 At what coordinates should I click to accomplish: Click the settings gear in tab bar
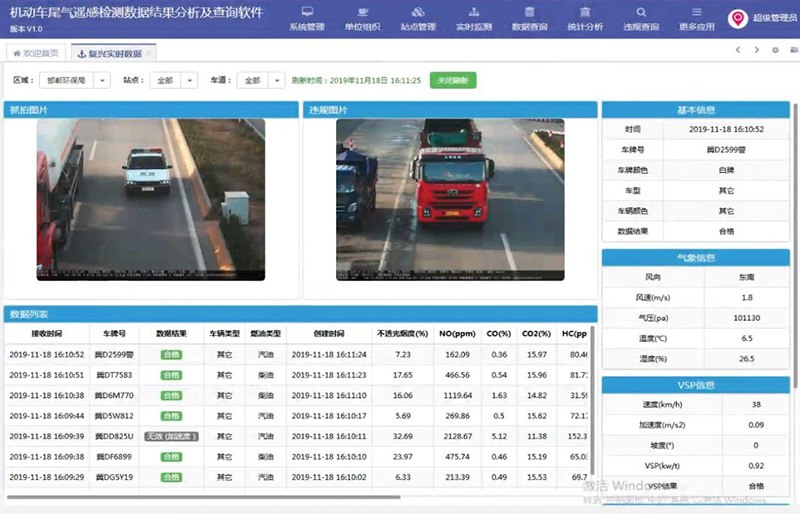[x=774, y=50]
